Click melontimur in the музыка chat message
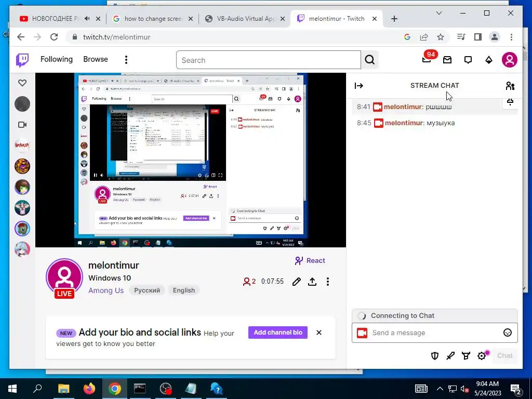The width and height of the screenshot is (532, 399). (404, 123)
